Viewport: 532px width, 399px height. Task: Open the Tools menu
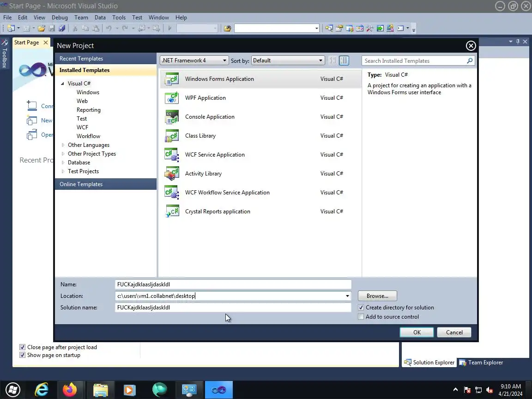119,17
